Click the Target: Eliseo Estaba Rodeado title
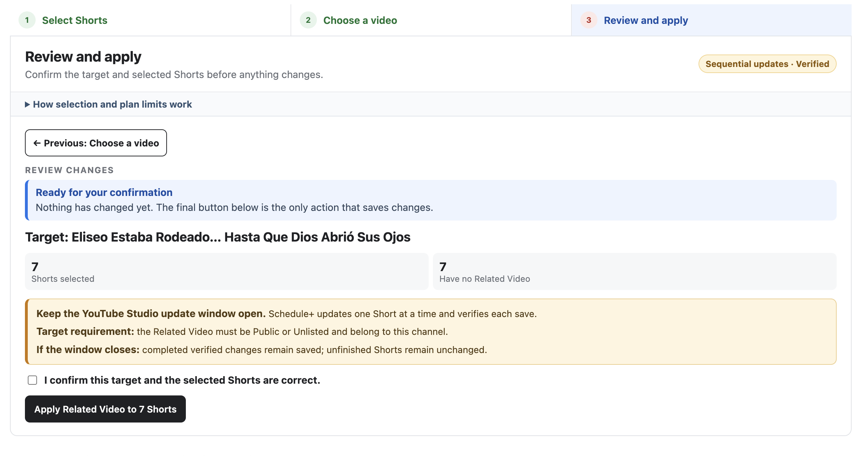The image size is (868, 456). click(x=218, y=237)
